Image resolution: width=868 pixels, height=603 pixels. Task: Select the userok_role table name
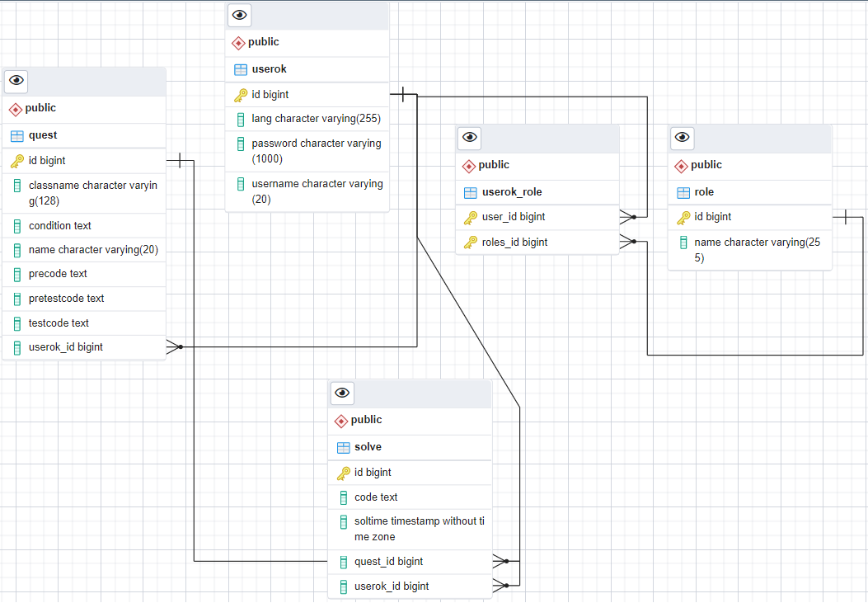coord(512,192)
